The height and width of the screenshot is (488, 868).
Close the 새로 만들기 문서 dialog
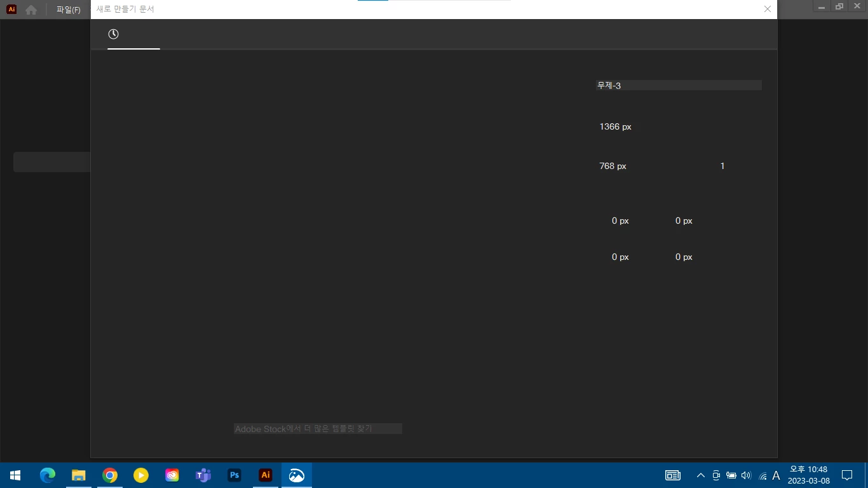click(768, 9)
